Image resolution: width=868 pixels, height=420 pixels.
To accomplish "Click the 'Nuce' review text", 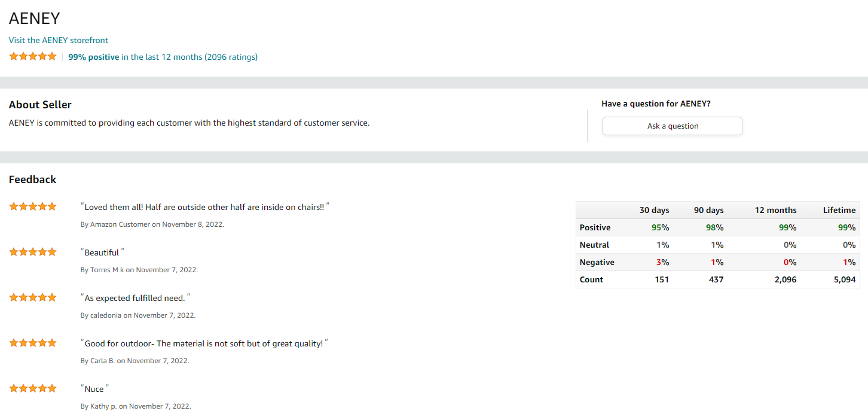I will (94, 389).
